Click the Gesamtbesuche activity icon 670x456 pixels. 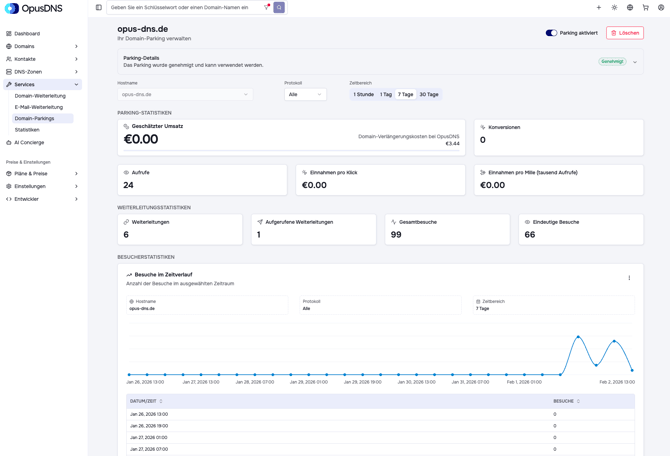pyautogui.click(x=394, y=222)
